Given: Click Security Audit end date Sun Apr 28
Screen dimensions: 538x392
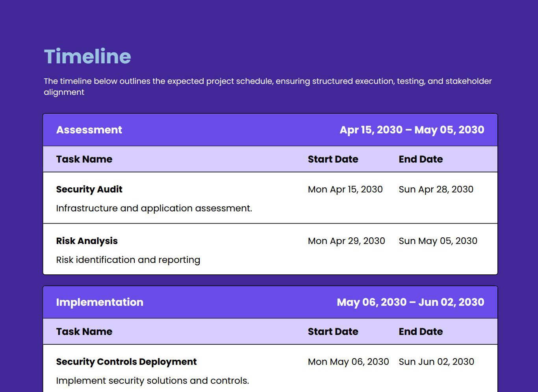Looking at the screenshot, I should 436,189.
